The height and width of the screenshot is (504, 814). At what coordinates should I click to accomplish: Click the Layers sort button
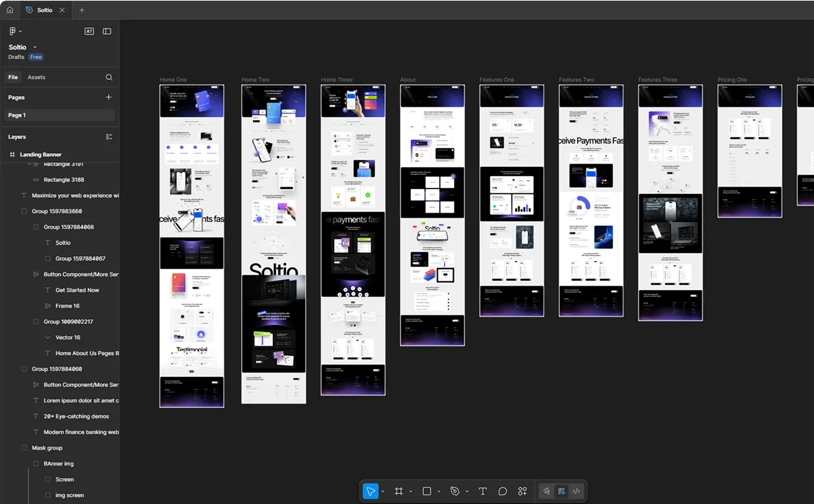(x=109, y=136)
